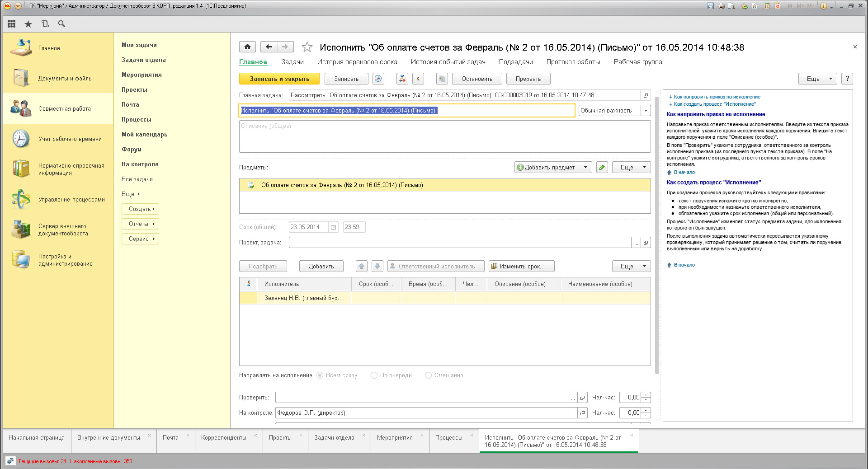Increase the Проверить Чел-час value
The width and height of the screenshot is (868, 469).
[646, 395]
